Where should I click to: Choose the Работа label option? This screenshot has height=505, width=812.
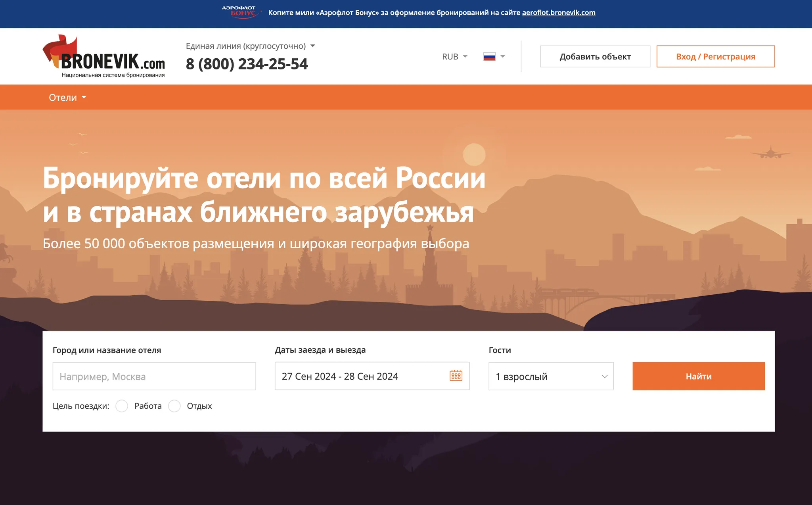pos(148,406)
